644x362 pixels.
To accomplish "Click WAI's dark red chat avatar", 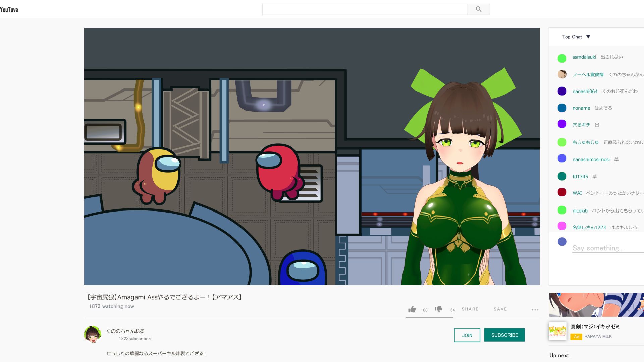I will [562, 192].
